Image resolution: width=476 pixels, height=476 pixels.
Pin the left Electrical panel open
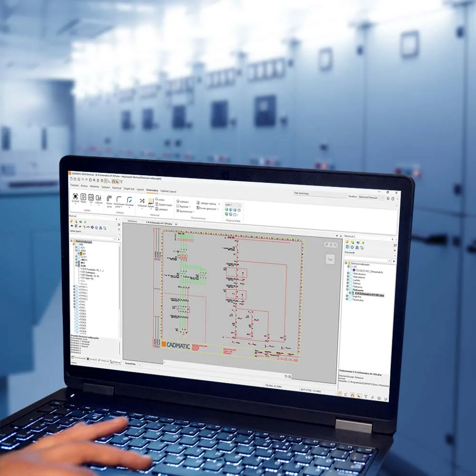[116, 219]
